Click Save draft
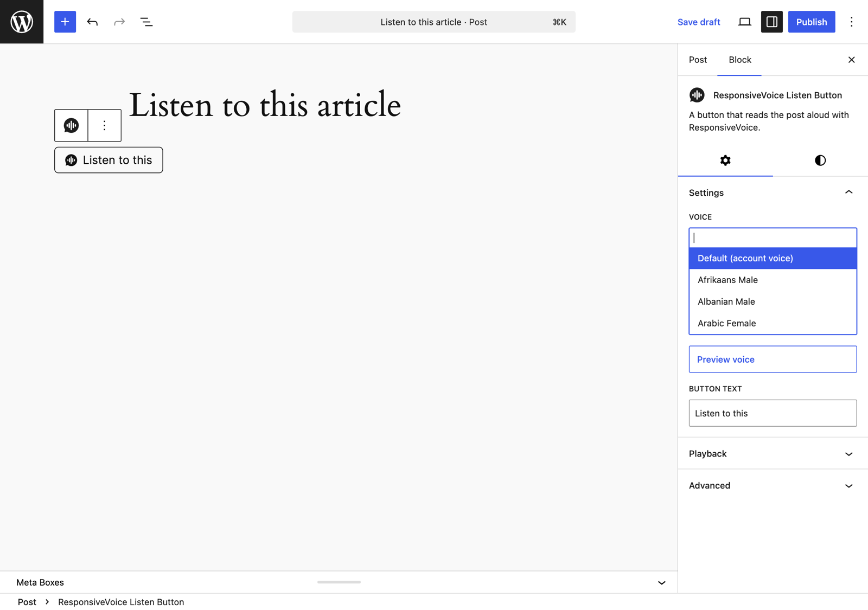Image resolution: width=868 pixels, height=610 pixels. pyautogui.click(x=699, y=22)
